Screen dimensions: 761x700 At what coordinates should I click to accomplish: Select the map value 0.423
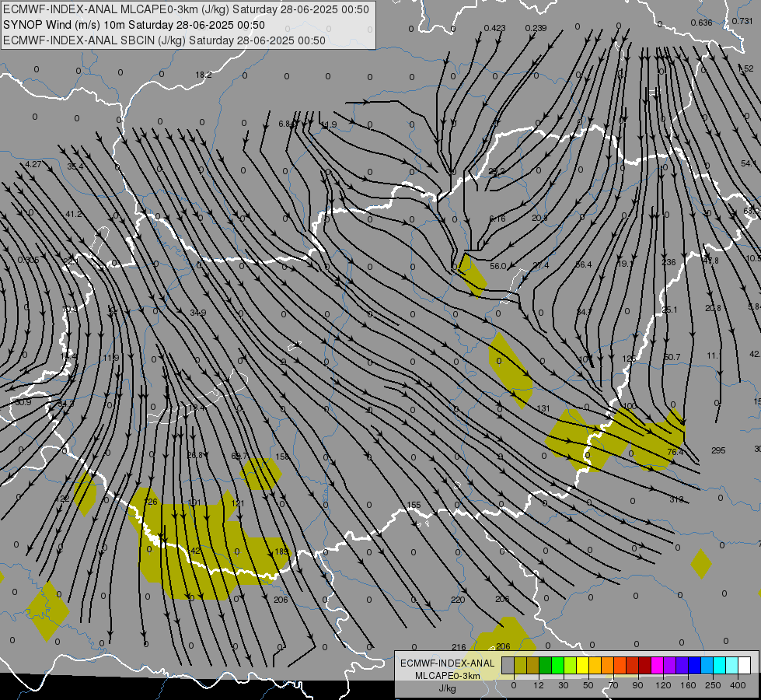click(x=494, y=28)
